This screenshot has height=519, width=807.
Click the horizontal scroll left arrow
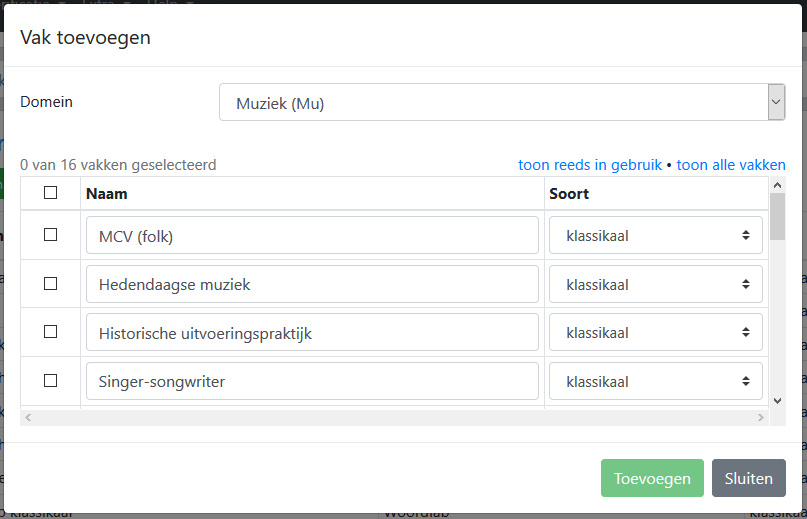(28, 418)
